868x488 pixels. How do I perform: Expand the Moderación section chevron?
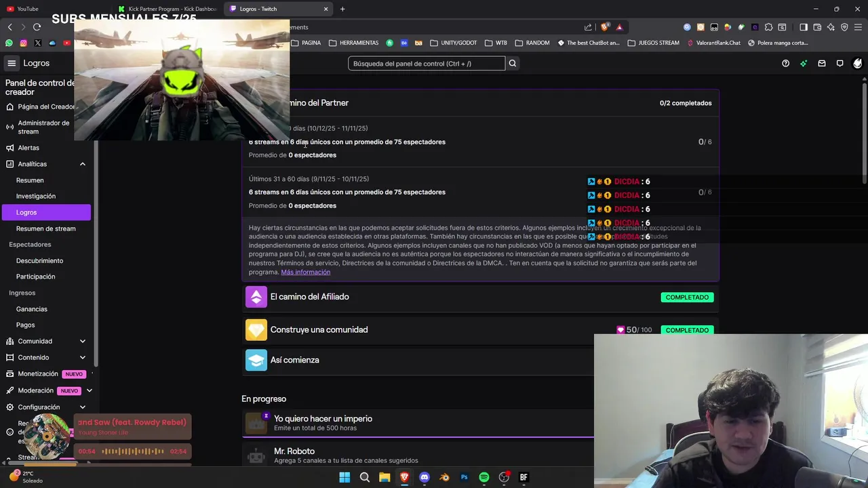click(89, 390)
